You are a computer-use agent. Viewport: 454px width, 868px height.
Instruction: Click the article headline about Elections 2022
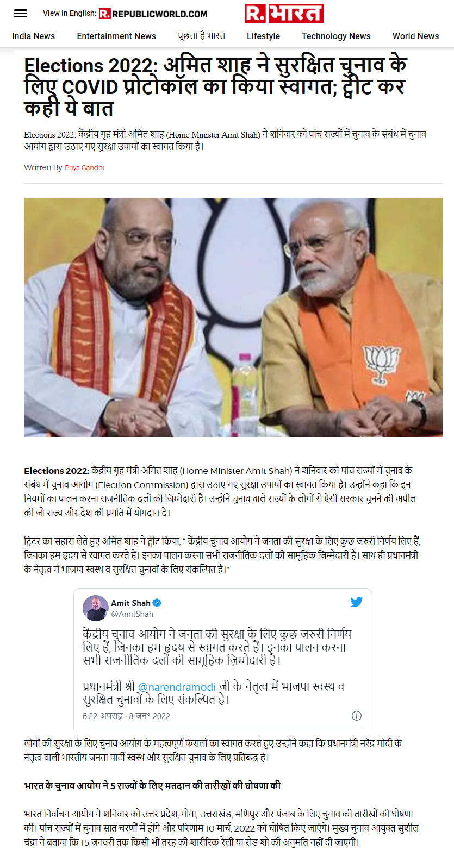point(216,87)
